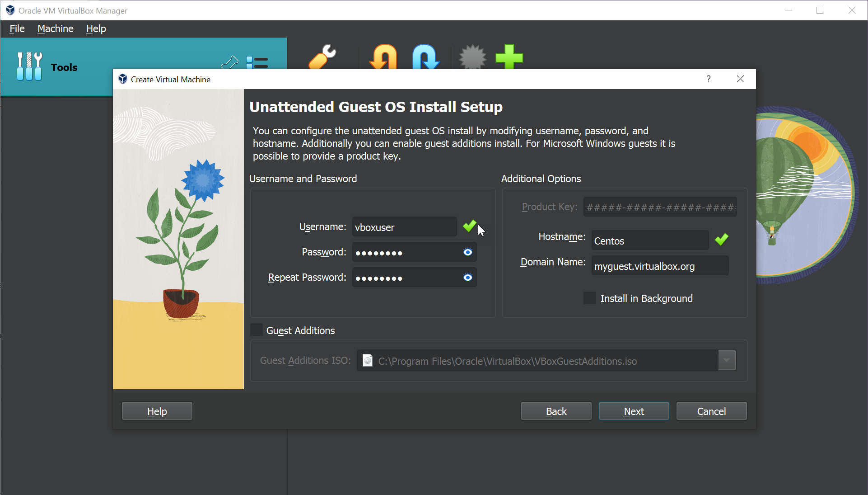
Task: Open the Guest Additions ISO dropdown
Action: point(726,360)
